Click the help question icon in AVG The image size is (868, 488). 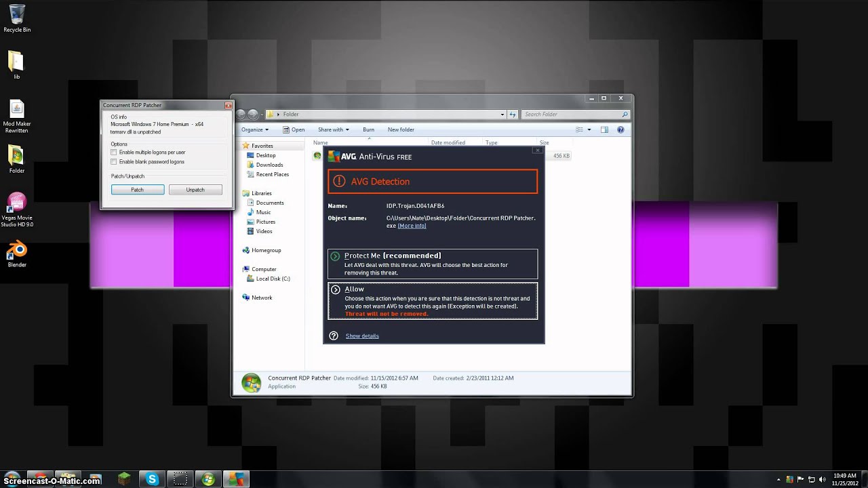click(333, 335)
